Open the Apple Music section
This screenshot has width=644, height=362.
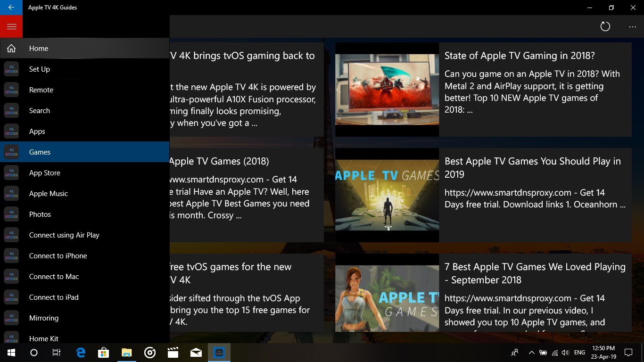(85, 193)
